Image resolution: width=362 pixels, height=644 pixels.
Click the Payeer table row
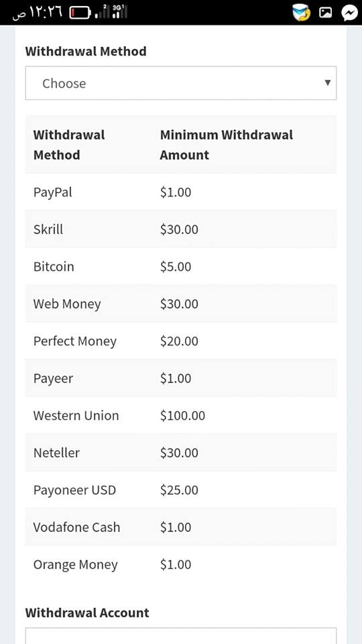[x=181, y=378]
